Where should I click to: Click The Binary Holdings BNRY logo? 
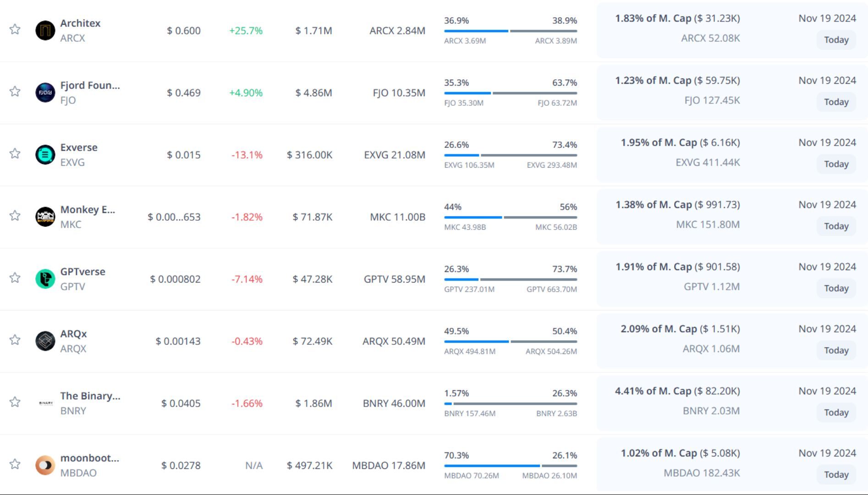click(x=45, y=403)
